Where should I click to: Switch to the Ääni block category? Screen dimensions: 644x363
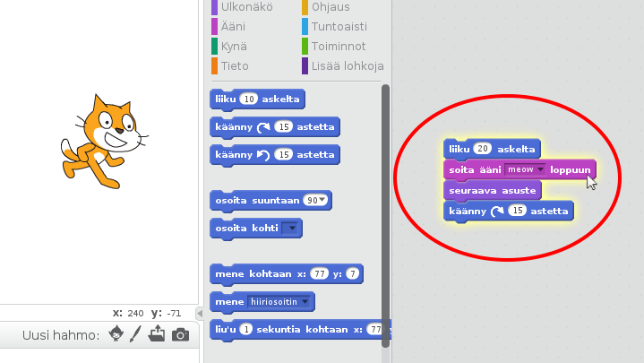click(x=235, y=27)
